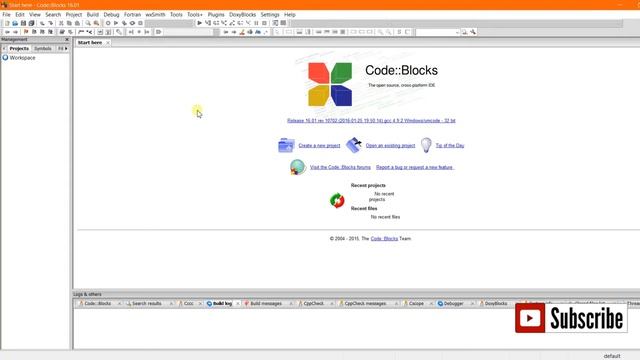This screenshot has width=640, height=360.
Task: Open the Build menu
Action: coord(93,14)
